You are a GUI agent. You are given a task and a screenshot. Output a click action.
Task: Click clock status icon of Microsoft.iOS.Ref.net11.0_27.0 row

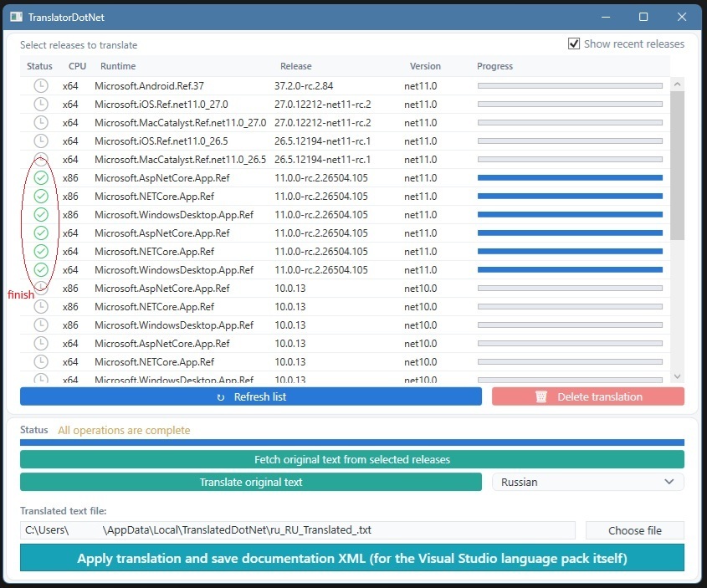41,104
